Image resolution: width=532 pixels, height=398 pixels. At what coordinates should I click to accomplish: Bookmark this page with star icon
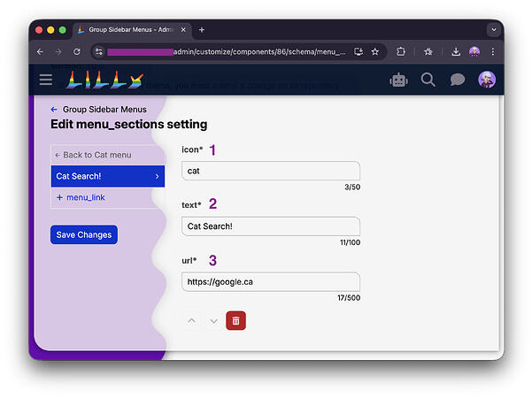tap(375, 51)
